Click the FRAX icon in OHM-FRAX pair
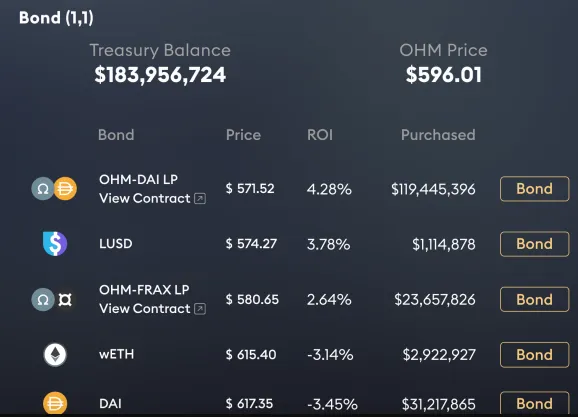The image size is (578, 417). [x=65, y=300]
